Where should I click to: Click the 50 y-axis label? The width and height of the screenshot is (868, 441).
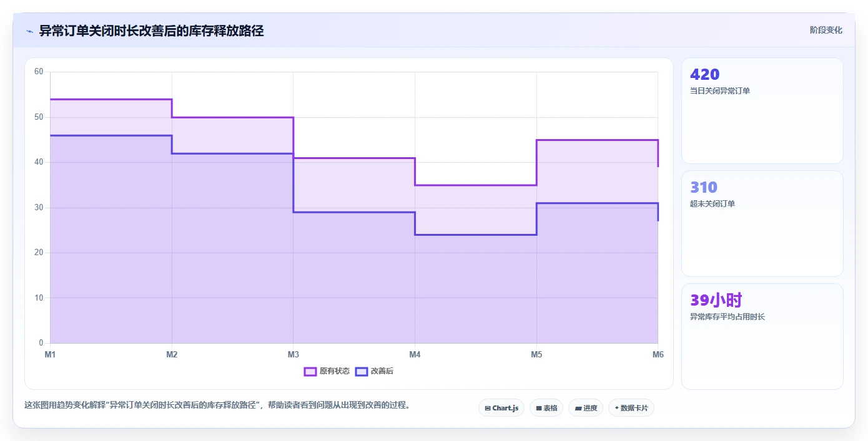39,117
